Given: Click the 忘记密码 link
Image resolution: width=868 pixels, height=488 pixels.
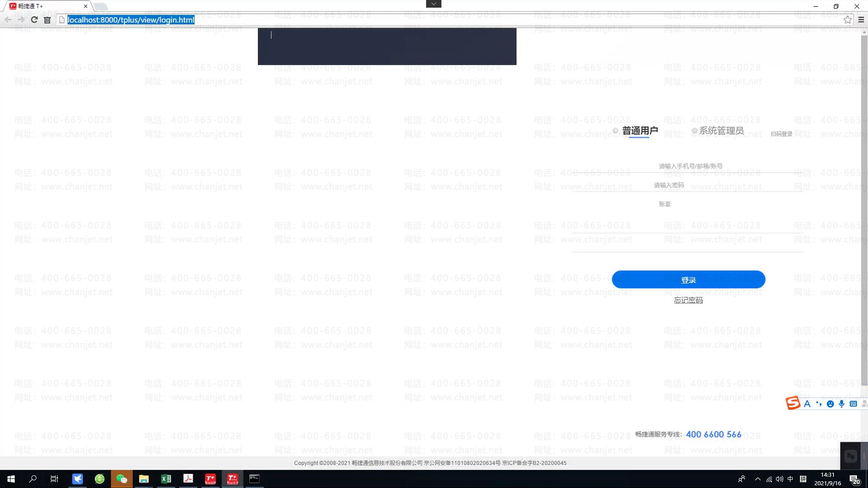Looking at the screenshot, I should coord(688,300).
